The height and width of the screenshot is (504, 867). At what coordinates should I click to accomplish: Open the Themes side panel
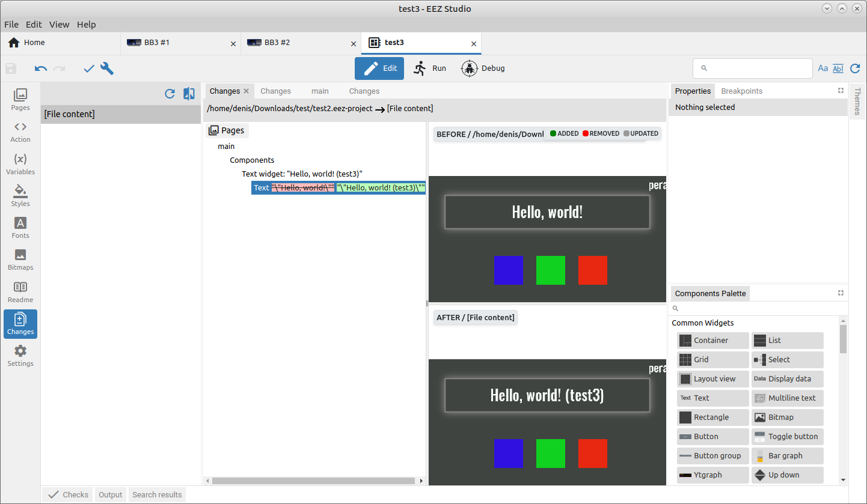click(x=857, y=101)
